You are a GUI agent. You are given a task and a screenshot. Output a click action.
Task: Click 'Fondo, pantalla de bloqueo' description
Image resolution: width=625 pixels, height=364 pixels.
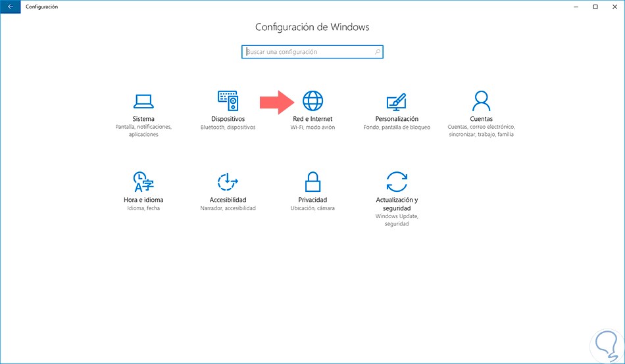click(397, 127)
